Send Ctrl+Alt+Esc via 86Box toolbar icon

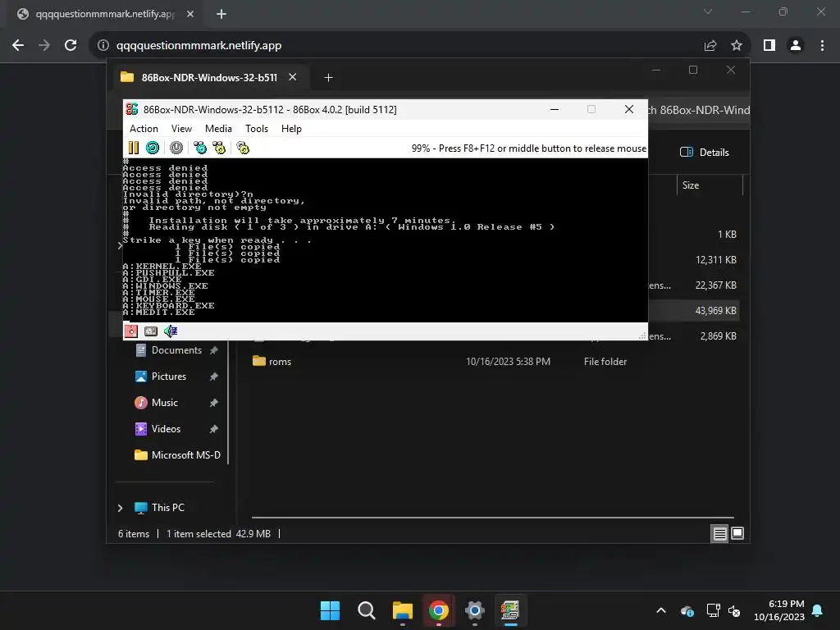[x=219, y=148]
